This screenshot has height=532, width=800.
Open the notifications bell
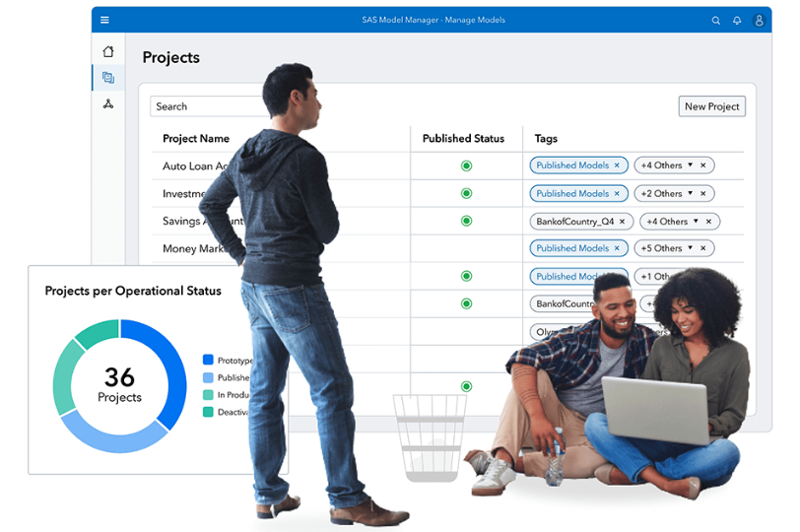click(x=737, y=21)
